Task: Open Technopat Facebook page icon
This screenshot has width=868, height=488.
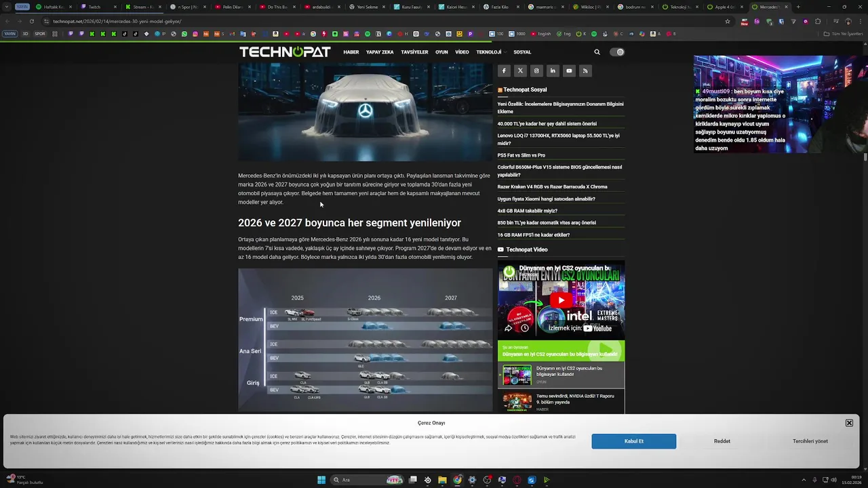Action: coord(504,70)
